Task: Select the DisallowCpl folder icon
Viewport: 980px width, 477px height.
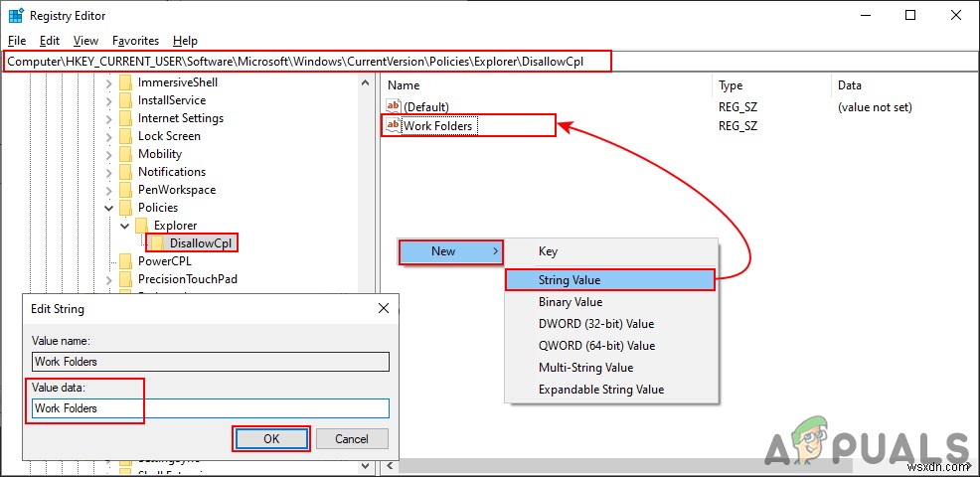Action: click(x=157, y=243)
